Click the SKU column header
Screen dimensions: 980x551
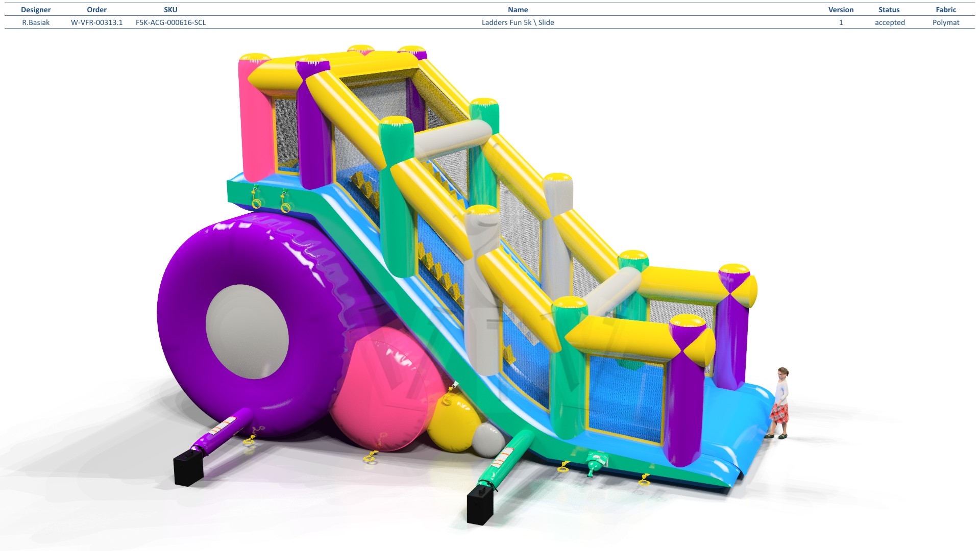(170, 10)
